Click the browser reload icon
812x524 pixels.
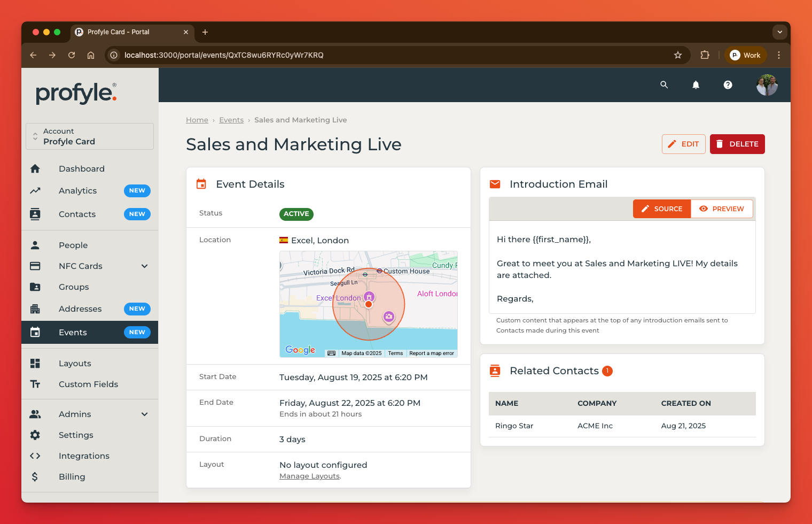point(72,55)
